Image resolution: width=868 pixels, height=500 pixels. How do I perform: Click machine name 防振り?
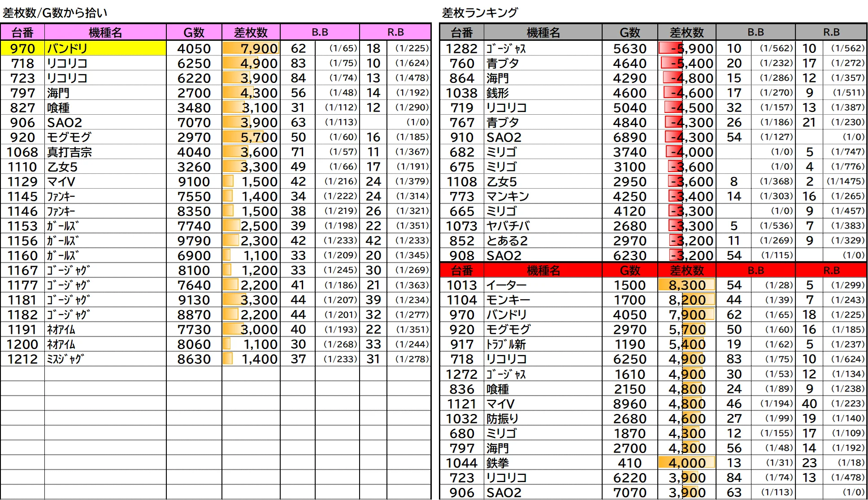[502, 418]
